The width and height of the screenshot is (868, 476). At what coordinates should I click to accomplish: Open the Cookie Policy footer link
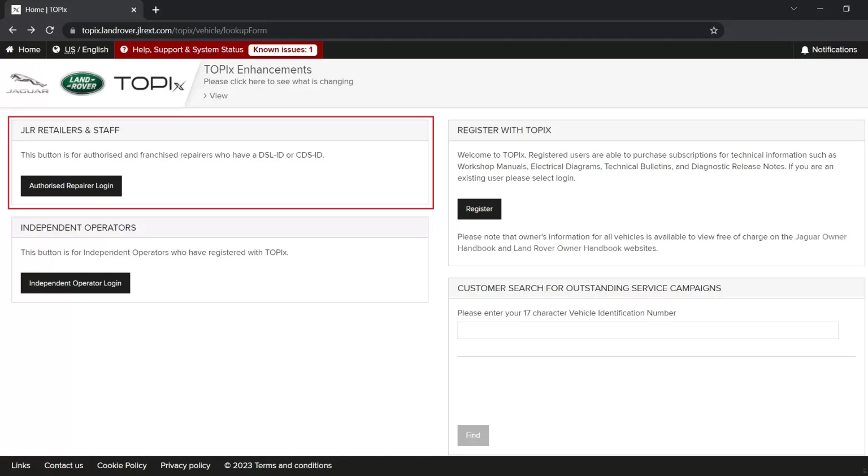point(122,466)
